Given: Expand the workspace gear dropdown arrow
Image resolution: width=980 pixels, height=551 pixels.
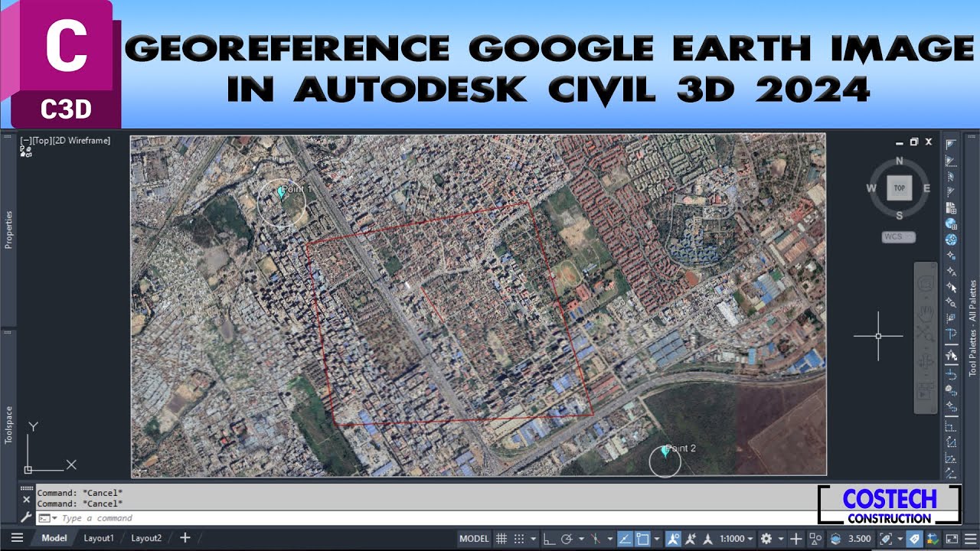Looking at the screenshot, I should coord(781,539).
